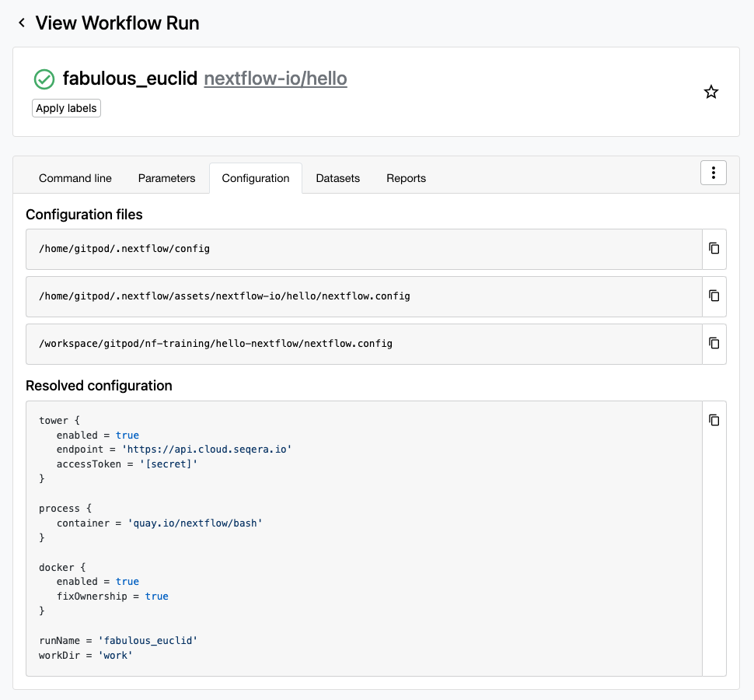
Task: Open the nextflow-io/hello repository link
Action: [x=275, y=79]
